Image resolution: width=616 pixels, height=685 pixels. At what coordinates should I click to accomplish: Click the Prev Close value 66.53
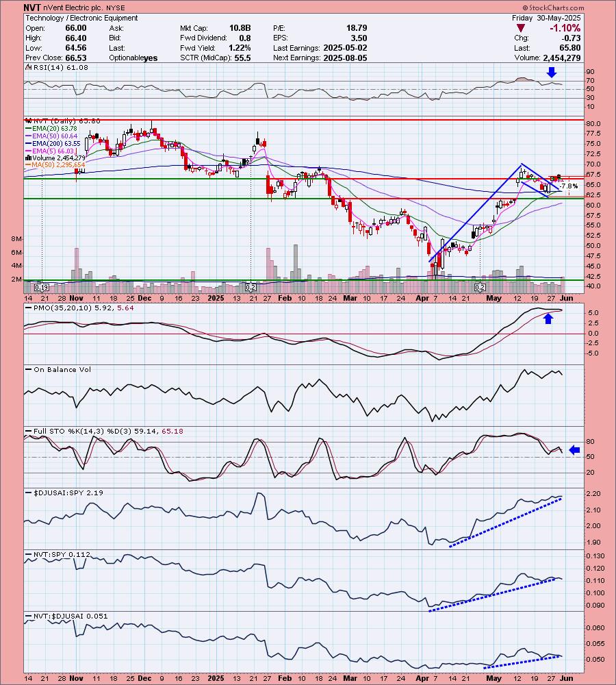pos(76,58)
